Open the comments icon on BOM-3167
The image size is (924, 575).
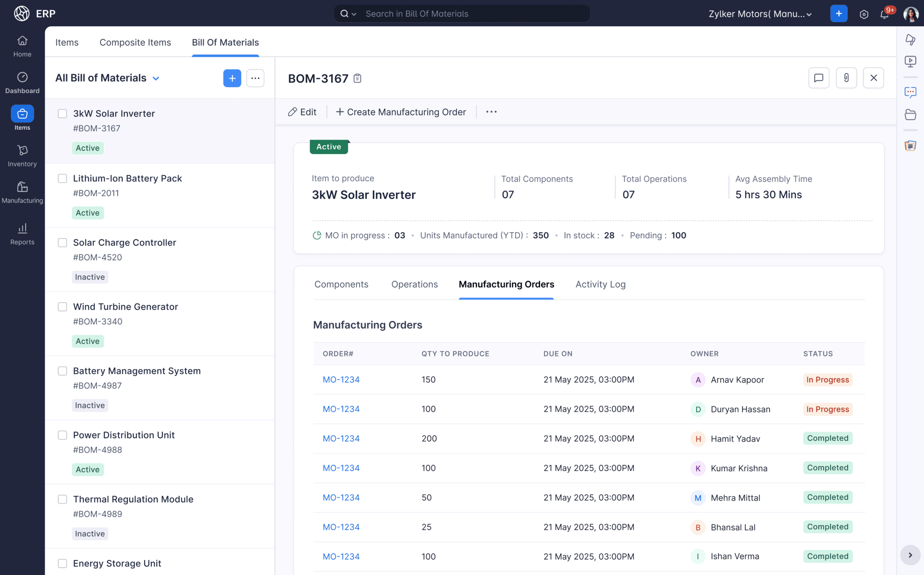point(819,78)
